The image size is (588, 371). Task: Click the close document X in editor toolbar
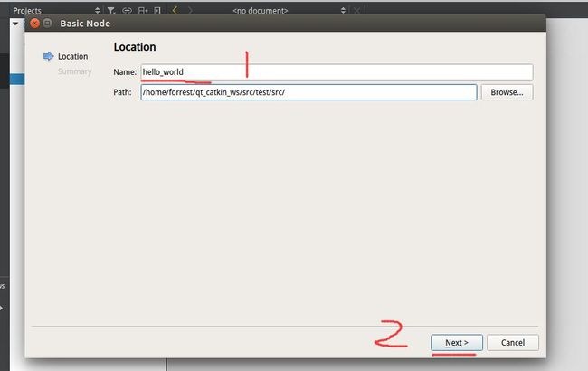(x=356, y=10)
